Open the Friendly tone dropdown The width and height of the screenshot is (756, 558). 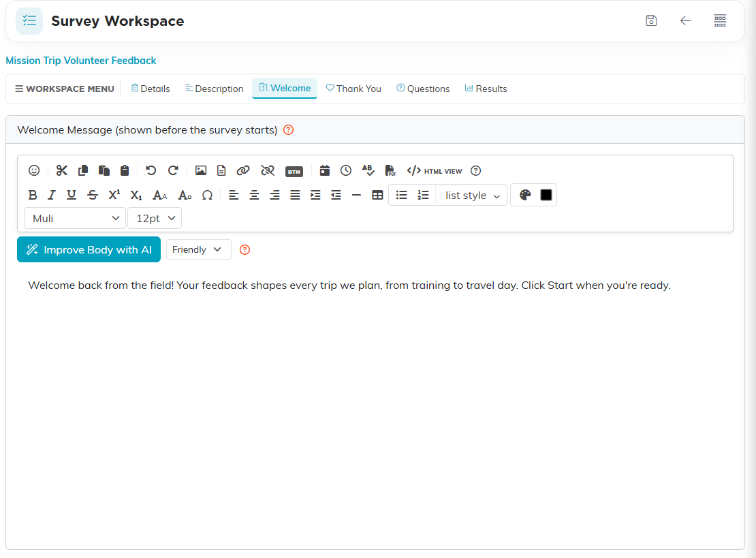point(199,249)
